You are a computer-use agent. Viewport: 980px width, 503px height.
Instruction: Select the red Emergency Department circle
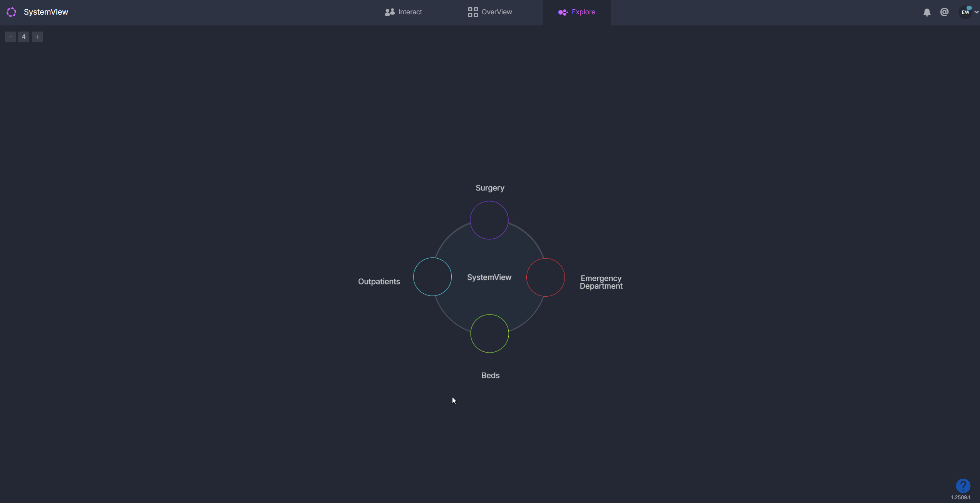tap(545, 277)
